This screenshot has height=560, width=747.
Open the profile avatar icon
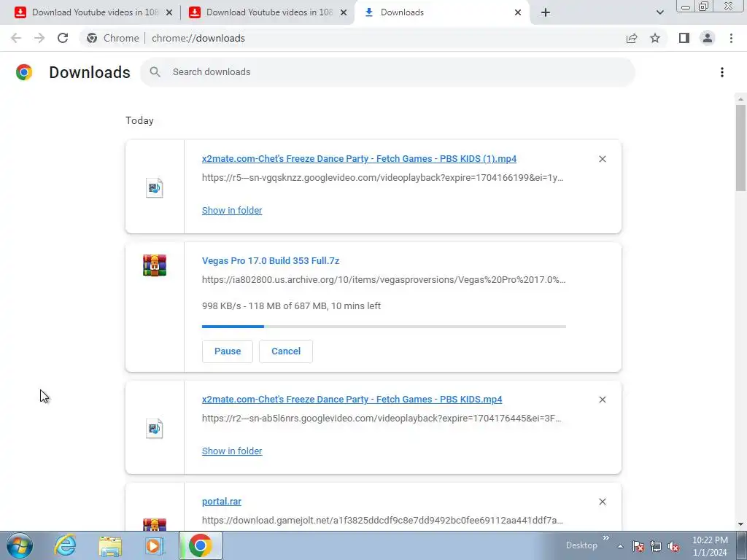coord(708,38)
